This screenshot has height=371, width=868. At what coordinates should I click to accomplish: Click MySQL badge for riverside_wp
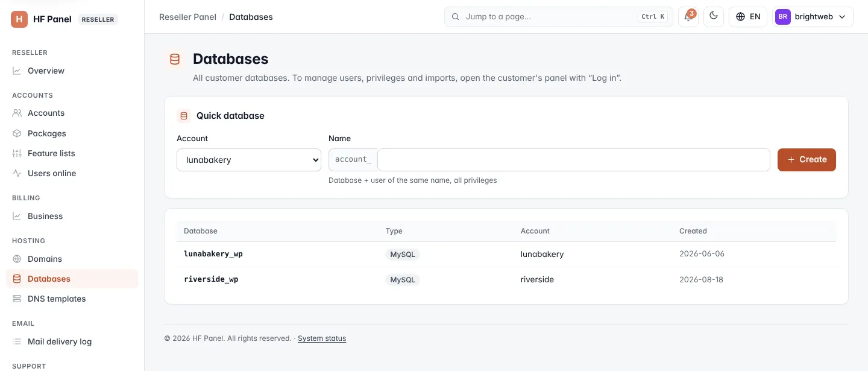[403, 280]
